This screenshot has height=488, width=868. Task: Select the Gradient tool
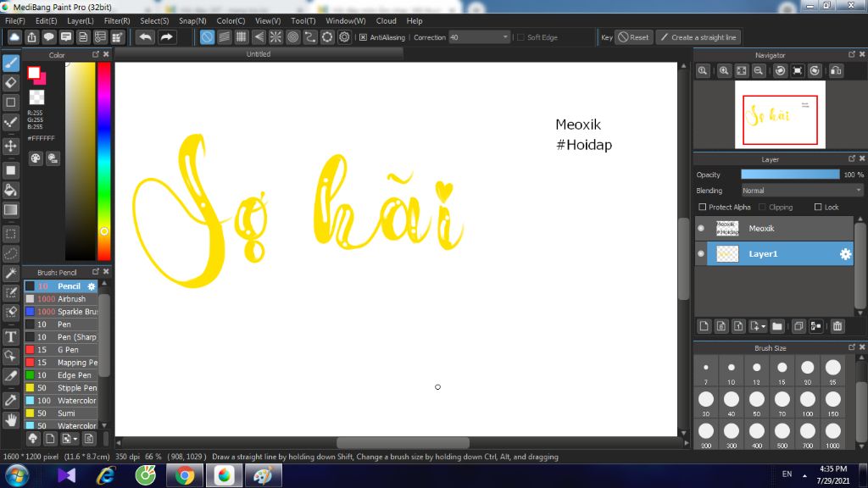(x=10, y=210)
